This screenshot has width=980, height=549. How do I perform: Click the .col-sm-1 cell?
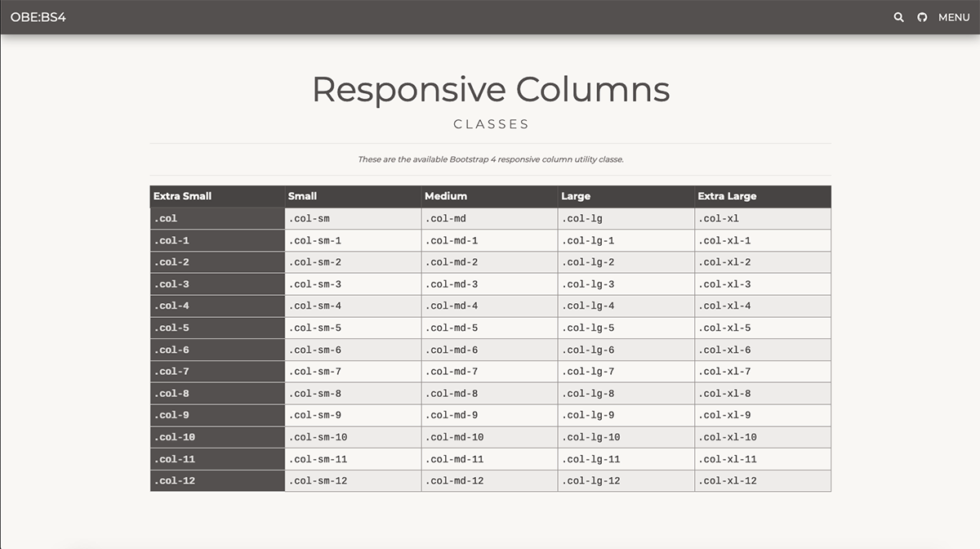(353, 240)
